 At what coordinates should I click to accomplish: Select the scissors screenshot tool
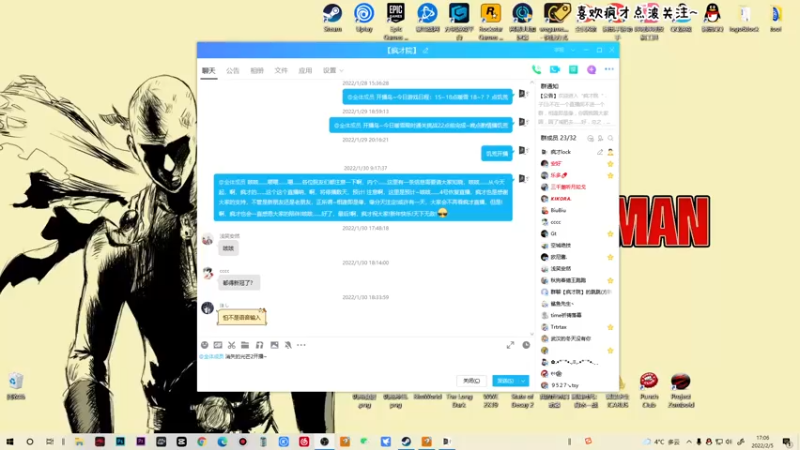(x=232, y=345)
